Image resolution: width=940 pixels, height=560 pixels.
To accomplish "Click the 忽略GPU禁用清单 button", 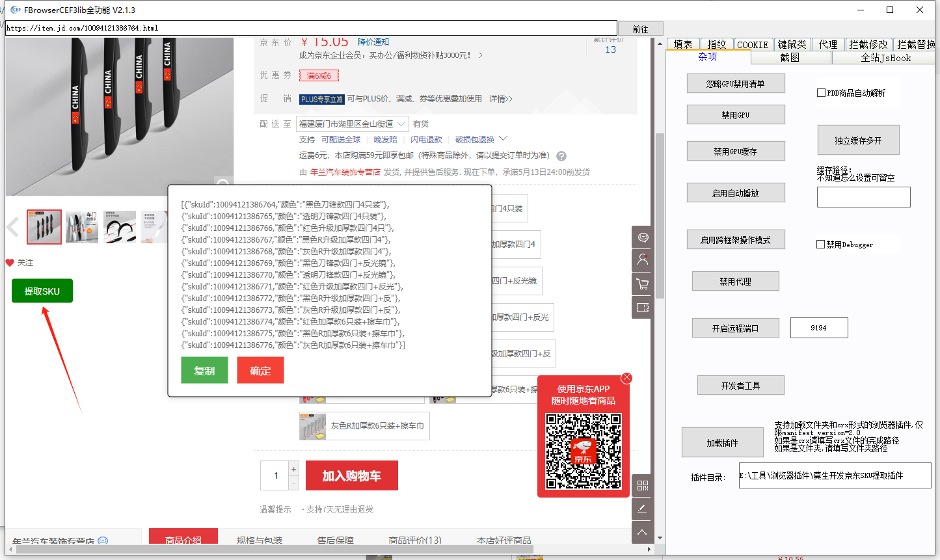I will pos(736,83).
